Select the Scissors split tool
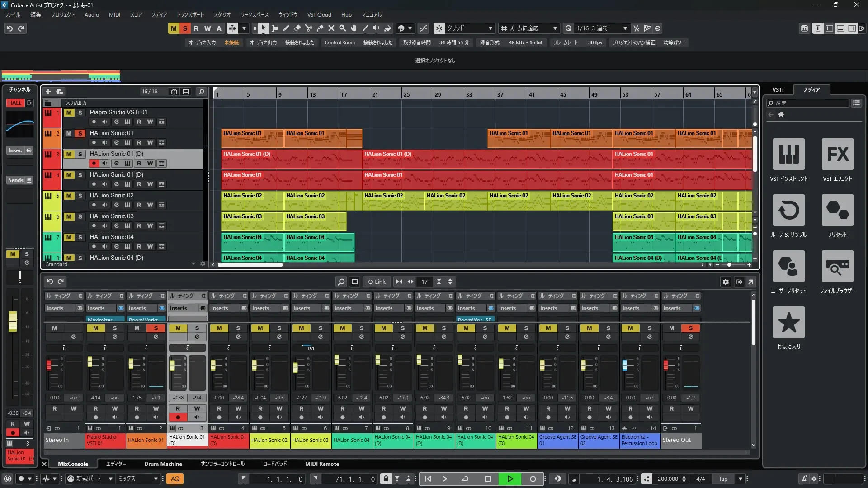Viewport: 868px width, 488px height. point(309,28)
